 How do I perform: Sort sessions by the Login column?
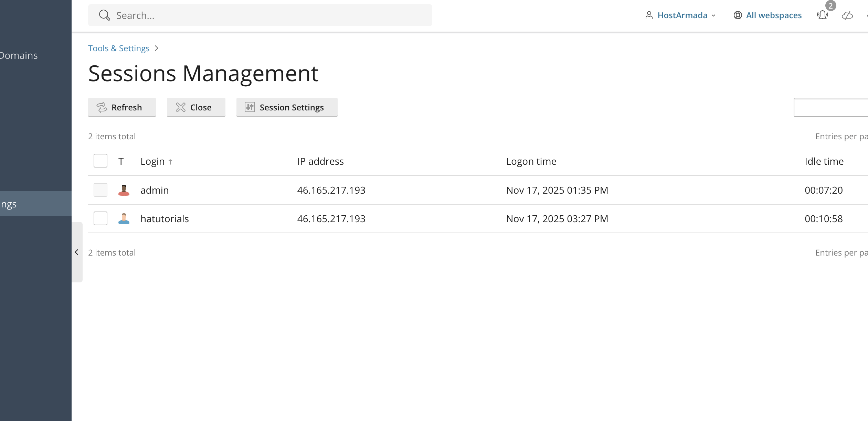pyautogui.click(x=157, y=161)
